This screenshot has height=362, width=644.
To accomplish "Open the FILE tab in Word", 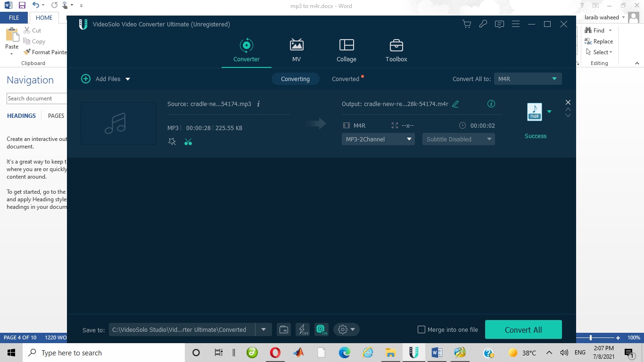I will tap(14, 18).
